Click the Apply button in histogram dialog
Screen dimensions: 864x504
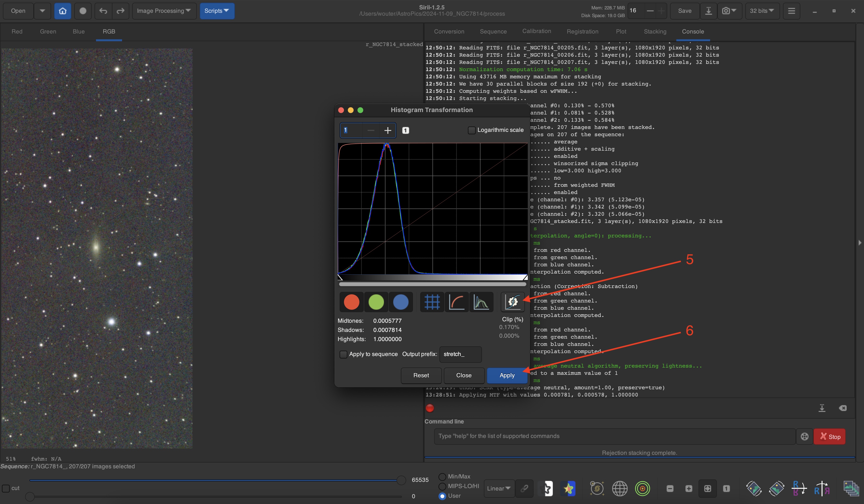507,376
